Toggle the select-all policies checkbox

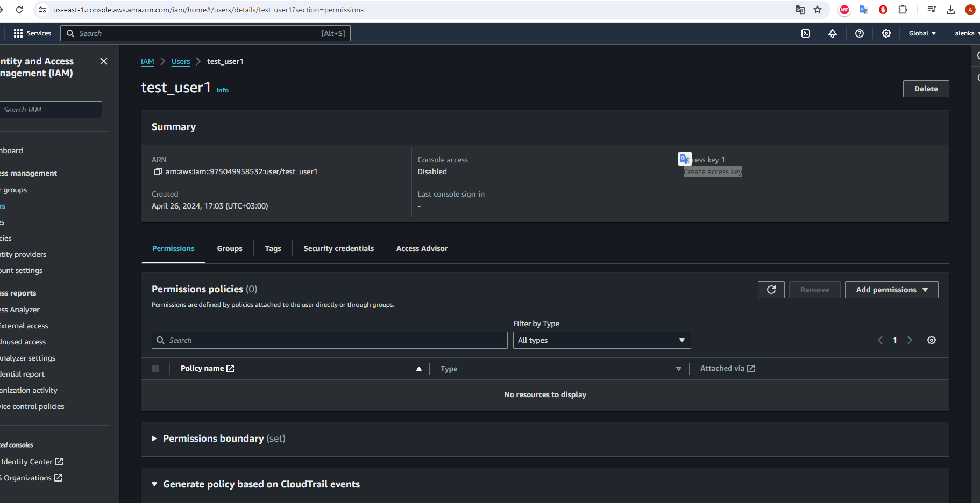point(155,369)
